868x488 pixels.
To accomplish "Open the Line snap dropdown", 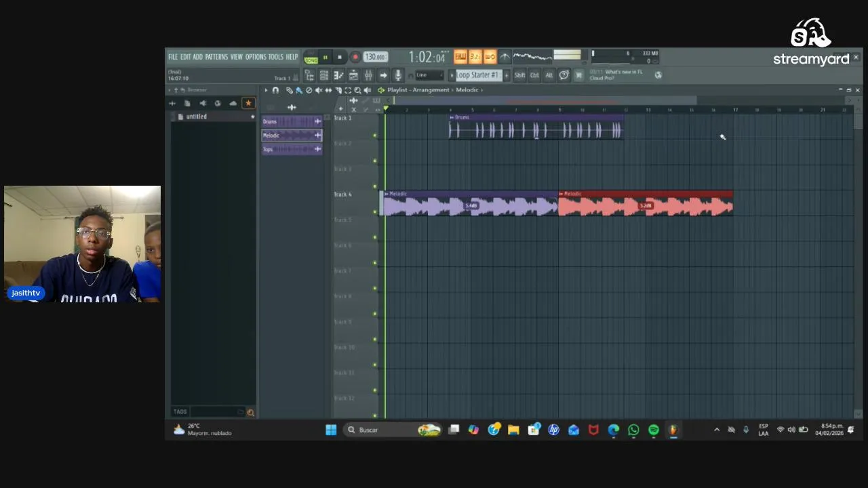I will coord(430,75).
